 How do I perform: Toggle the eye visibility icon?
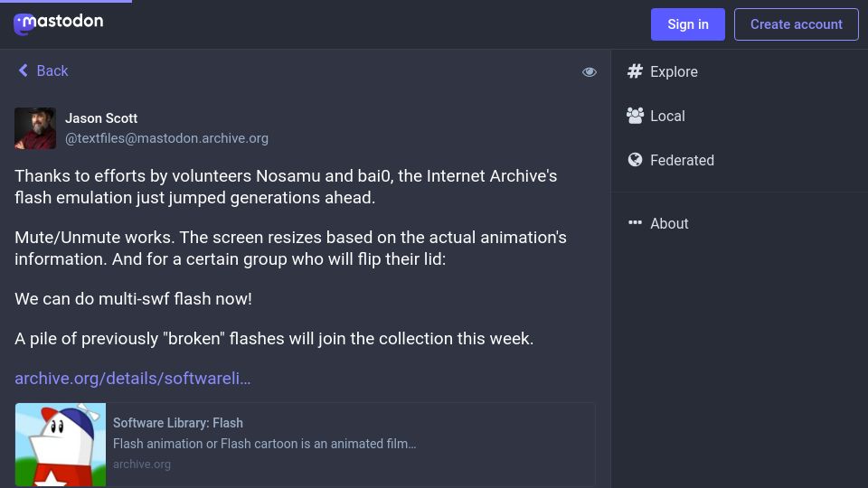589,72
